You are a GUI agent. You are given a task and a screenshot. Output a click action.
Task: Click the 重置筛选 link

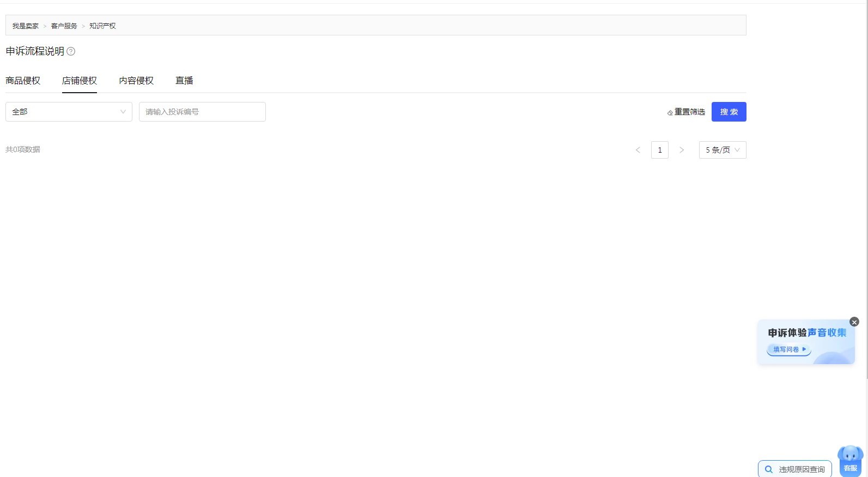690,112
